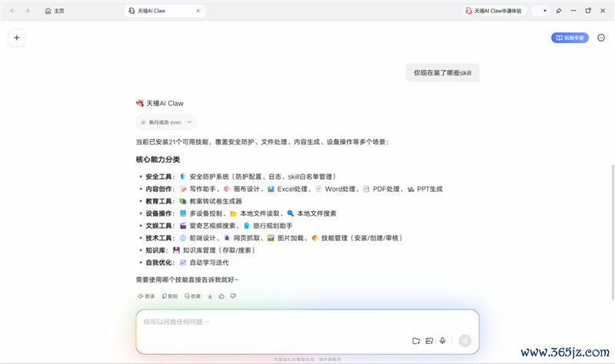Restore the window size
This screenshot has width=615, height=364.
pyautogui.click(x=588, y=11)
